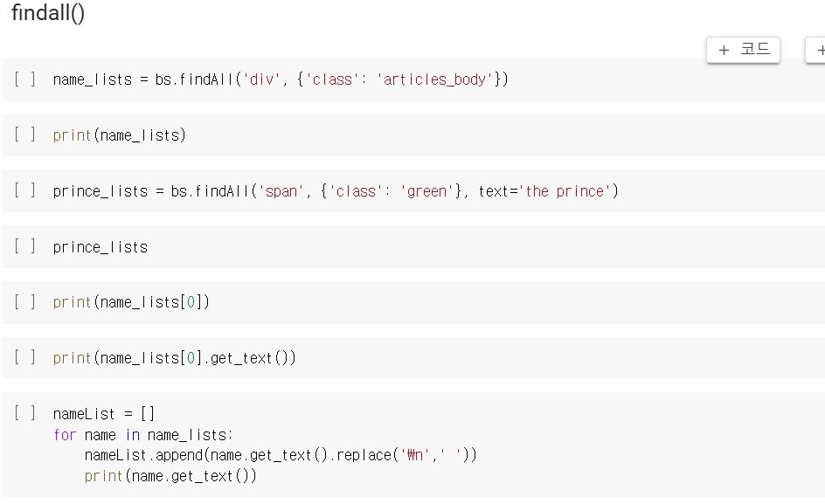Run the get_text() print cell bracket
This screenshot has width=825, height=504.
point(24,358)
